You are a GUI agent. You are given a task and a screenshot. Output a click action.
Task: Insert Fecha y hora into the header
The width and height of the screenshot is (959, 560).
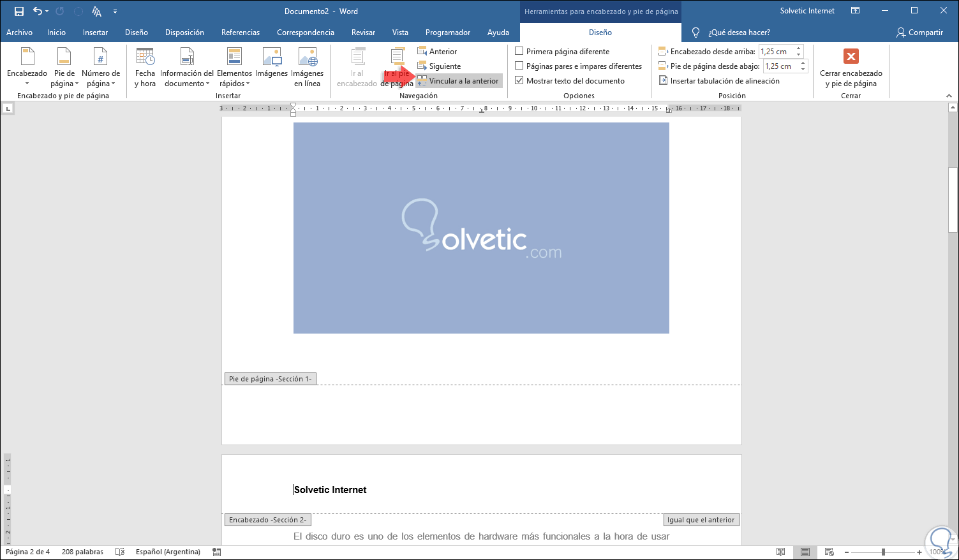tap(145, 68)
